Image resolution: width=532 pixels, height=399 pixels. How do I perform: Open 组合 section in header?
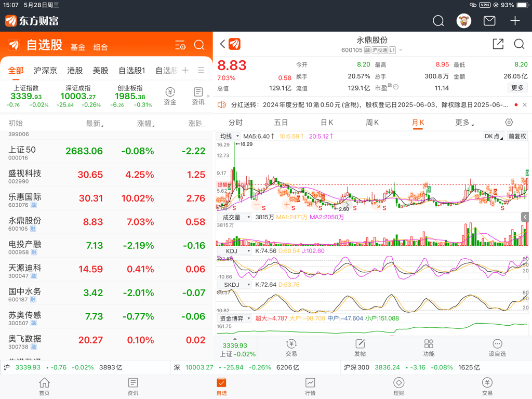coord(100,47)
